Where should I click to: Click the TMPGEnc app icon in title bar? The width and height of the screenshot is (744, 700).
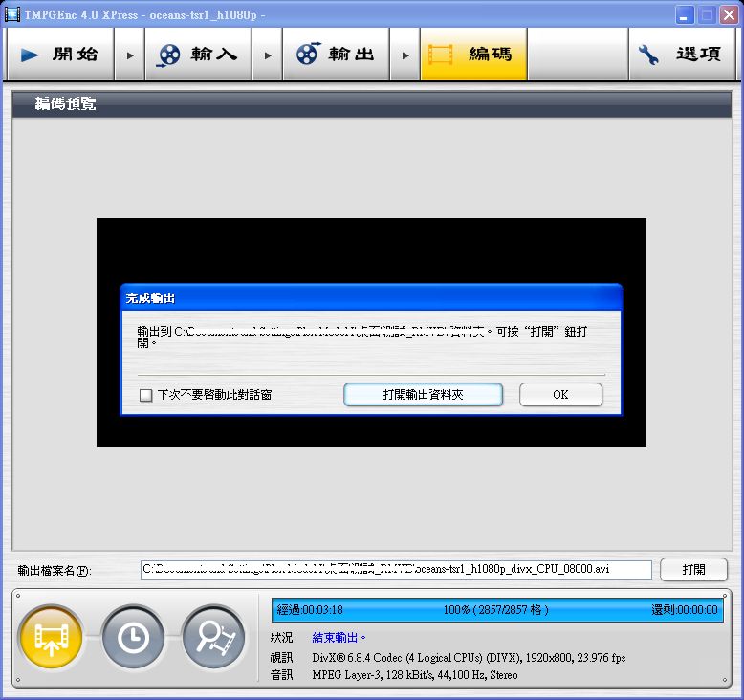coord(11,14)
